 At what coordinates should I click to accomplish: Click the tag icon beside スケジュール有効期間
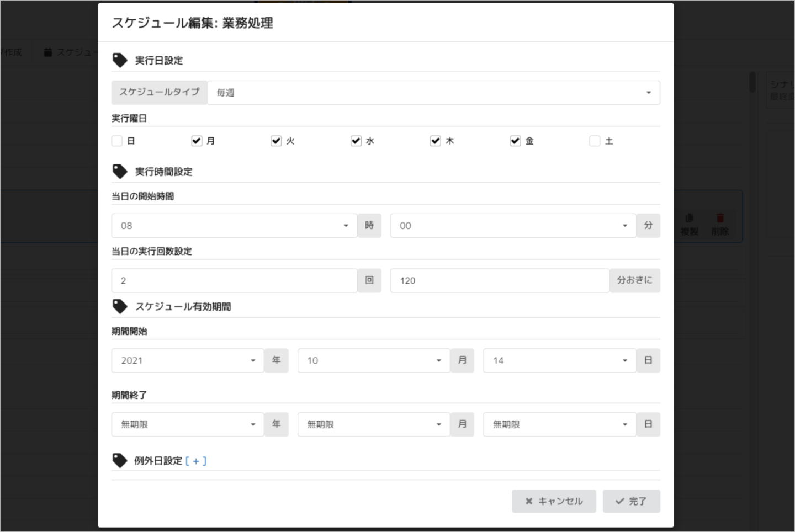(x=120, y=306)
